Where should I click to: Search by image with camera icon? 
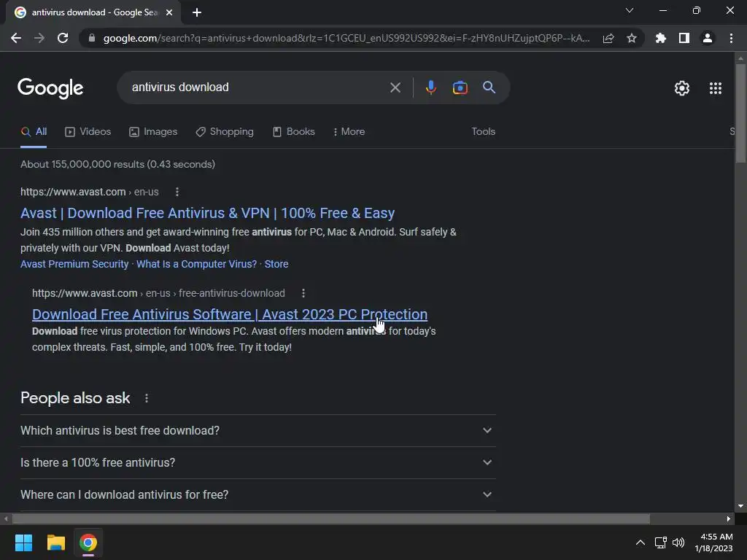coord(460,87)
